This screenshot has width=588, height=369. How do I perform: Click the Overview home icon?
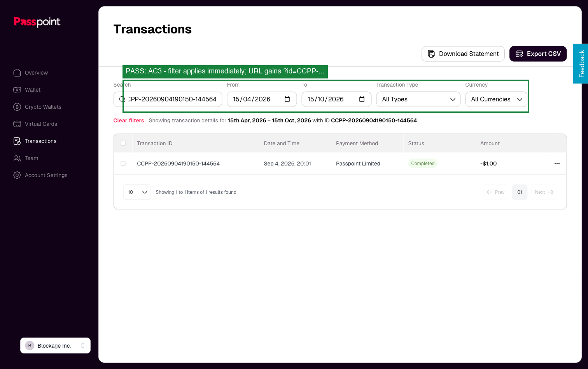(17, 73)
